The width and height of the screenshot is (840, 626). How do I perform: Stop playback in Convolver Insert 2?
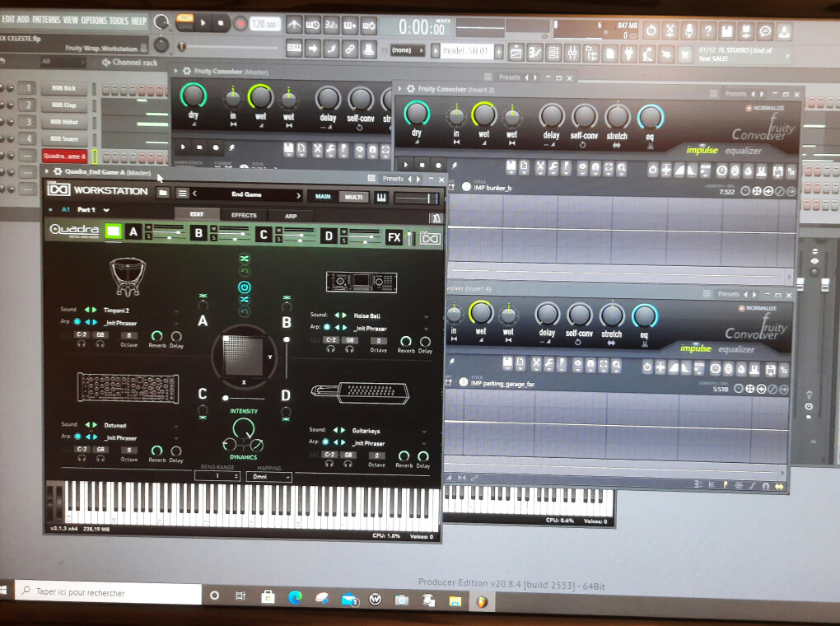click(422, 165)
